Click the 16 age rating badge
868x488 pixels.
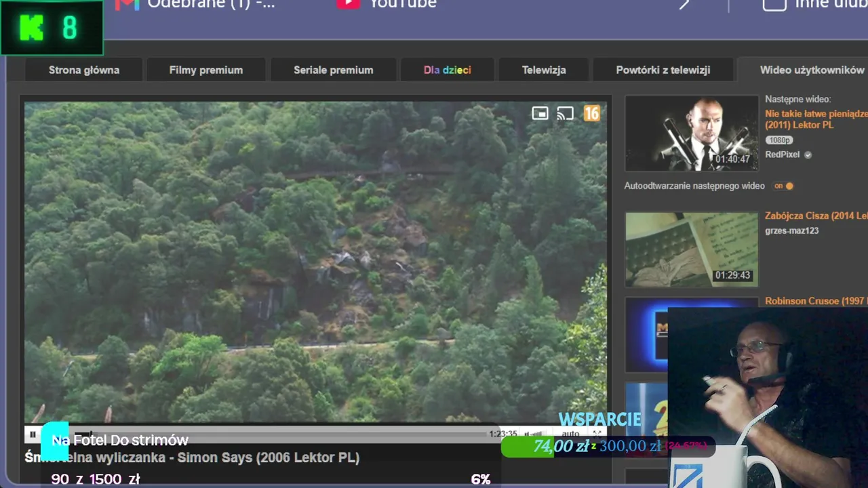592,113
